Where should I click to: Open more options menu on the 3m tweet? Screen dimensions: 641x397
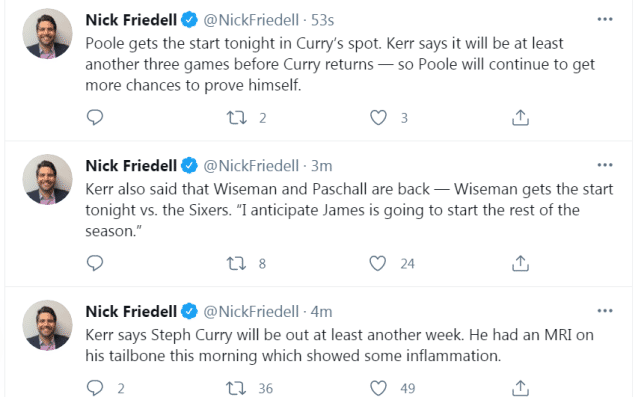point(605,165)
